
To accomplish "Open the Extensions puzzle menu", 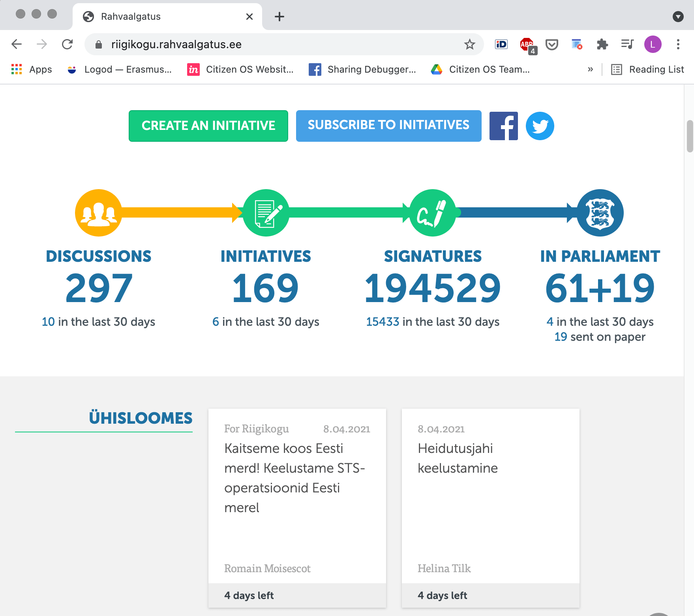I will pos(602,44).
